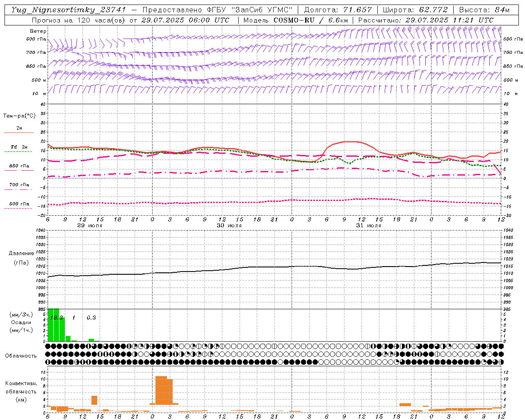Click the Конвективн. panel label
Viewport: 525px width, 420px height.
[21, 383]
